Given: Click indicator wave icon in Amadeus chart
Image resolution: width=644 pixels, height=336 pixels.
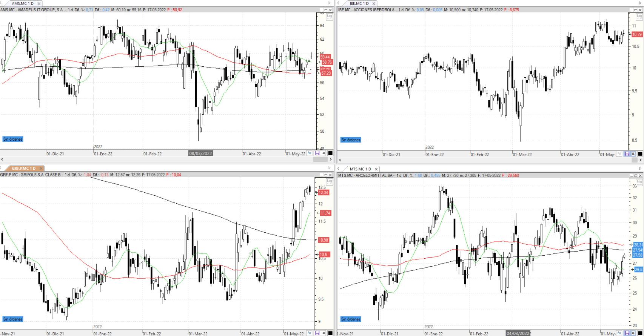Looking at the screenshot, I should click(310, 153).
